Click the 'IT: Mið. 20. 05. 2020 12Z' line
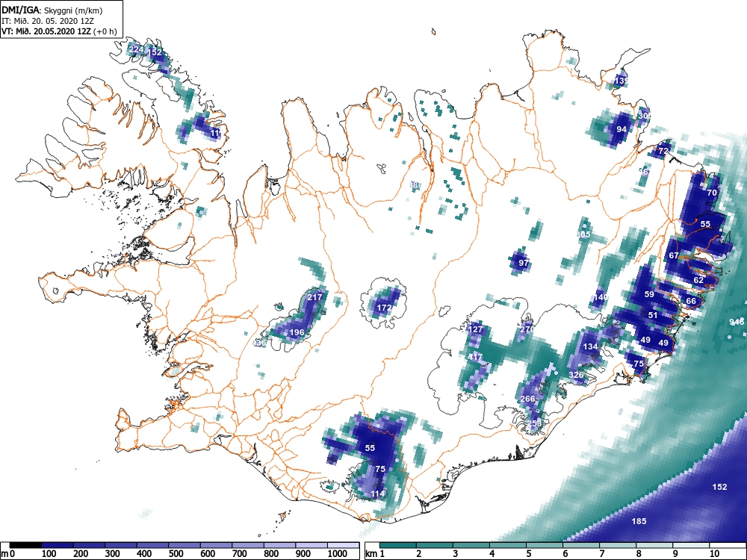Viewport: 747px width, 560px height. click(49, 21)
